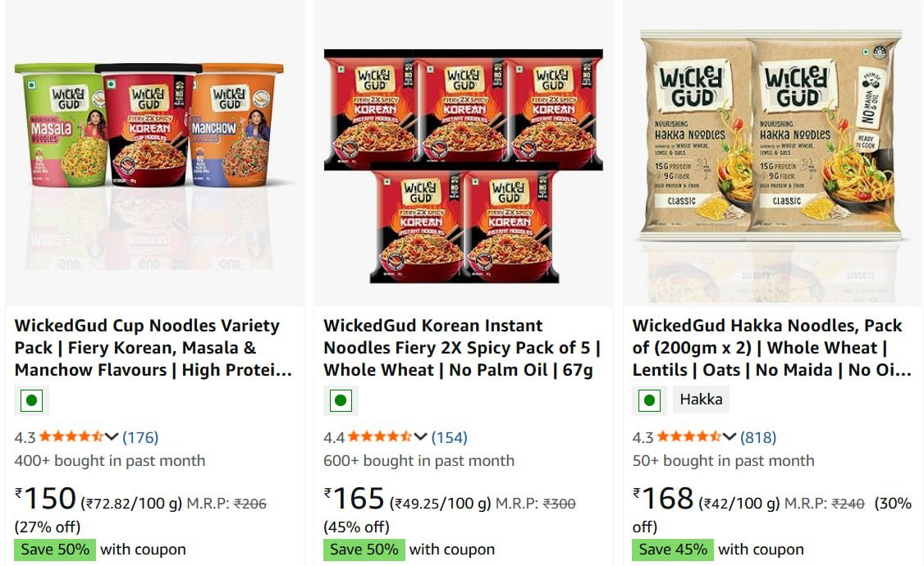Viewport: 924px width, 566px height.
Task: View the 818 reviews for Hakka Noodles
Action: 757,437
